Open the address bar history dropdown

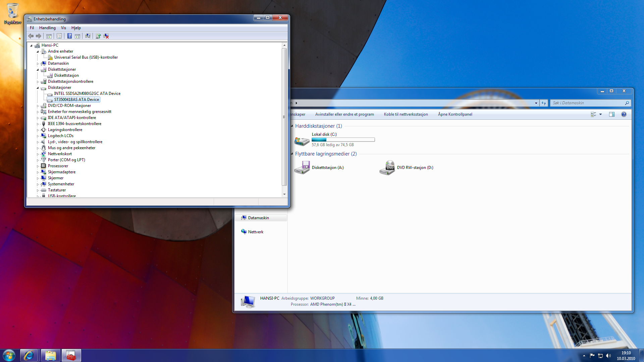pyautogui.click(x=536, y=103)
